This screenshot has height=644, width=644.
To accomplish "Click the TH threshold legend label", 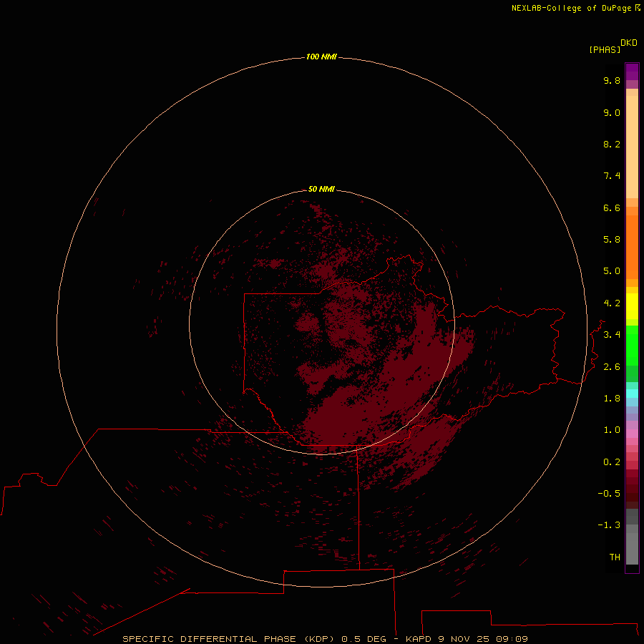I will 615,557.
